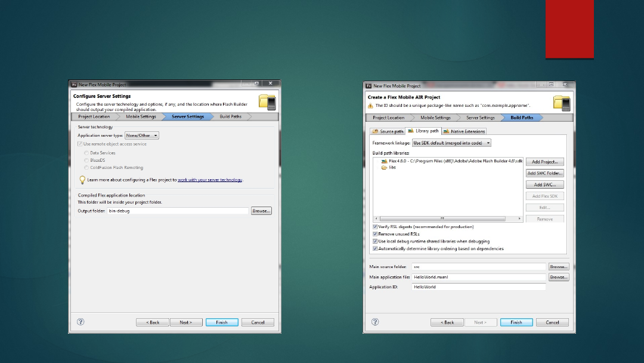Open the Native Extensions tab
This screenshot has height=363, width=644.
point(464,131)
